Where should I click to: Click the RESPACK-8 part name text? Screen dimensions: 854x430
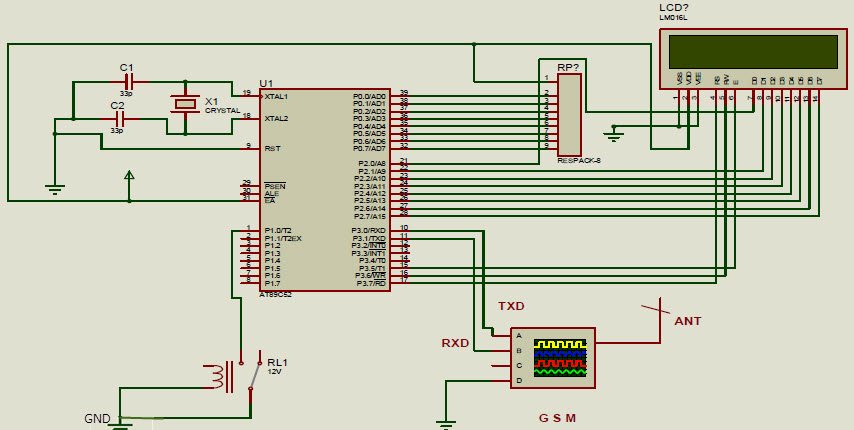click(x=578, y=161)
